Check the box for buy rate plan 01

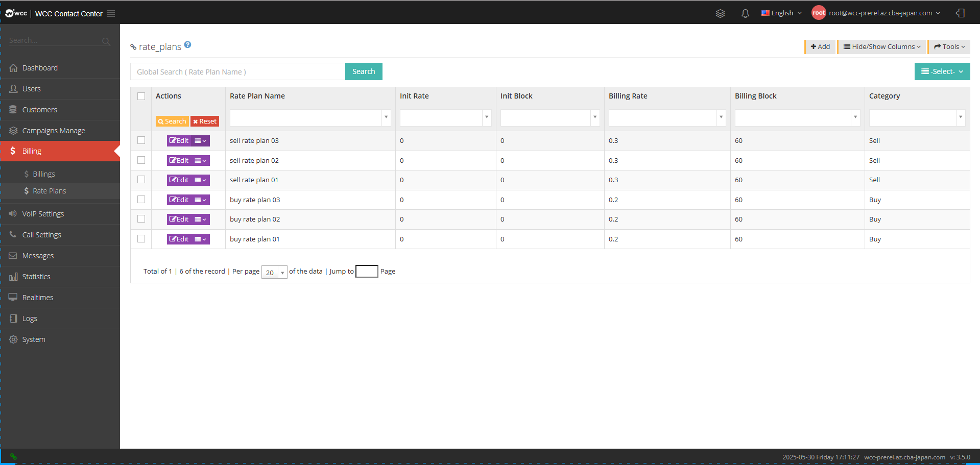[x=141, y=239]
